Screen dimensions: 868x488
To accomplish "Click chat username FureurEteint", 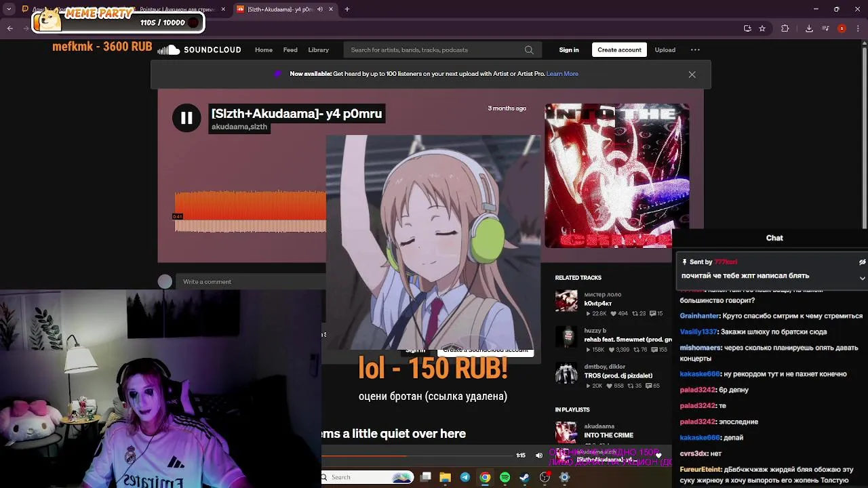I will coord(701,469).
